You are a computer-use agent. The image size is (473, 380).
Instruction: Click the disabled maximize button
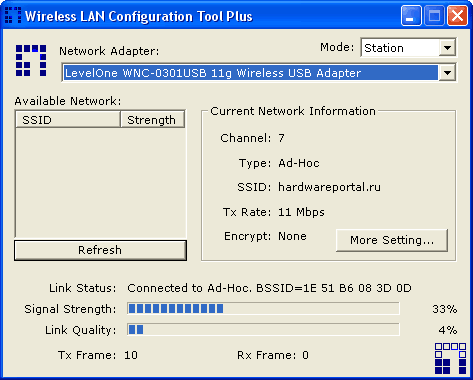[x=434, y=15]
